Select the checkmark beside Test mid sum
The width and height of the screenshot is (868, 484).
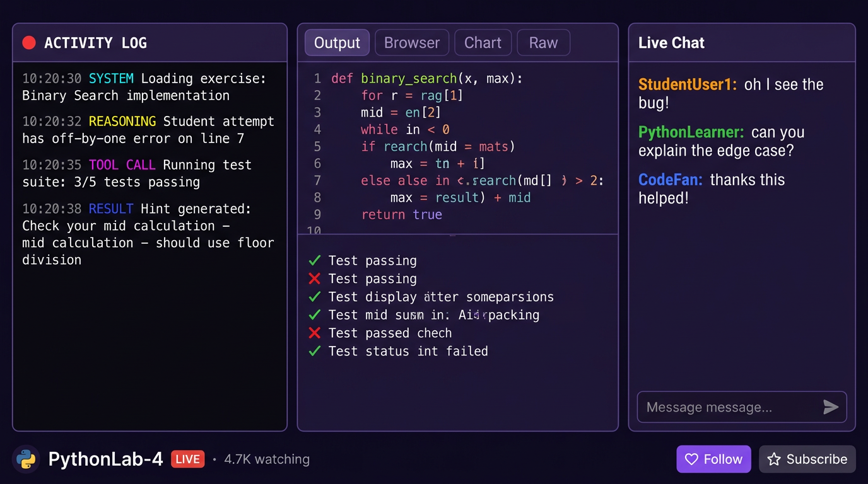pos(314,314)
